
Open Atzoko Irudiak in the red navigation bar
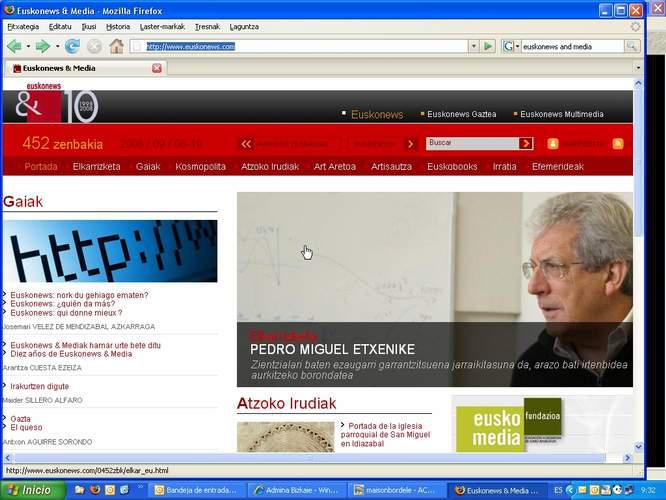pos(270,167)
